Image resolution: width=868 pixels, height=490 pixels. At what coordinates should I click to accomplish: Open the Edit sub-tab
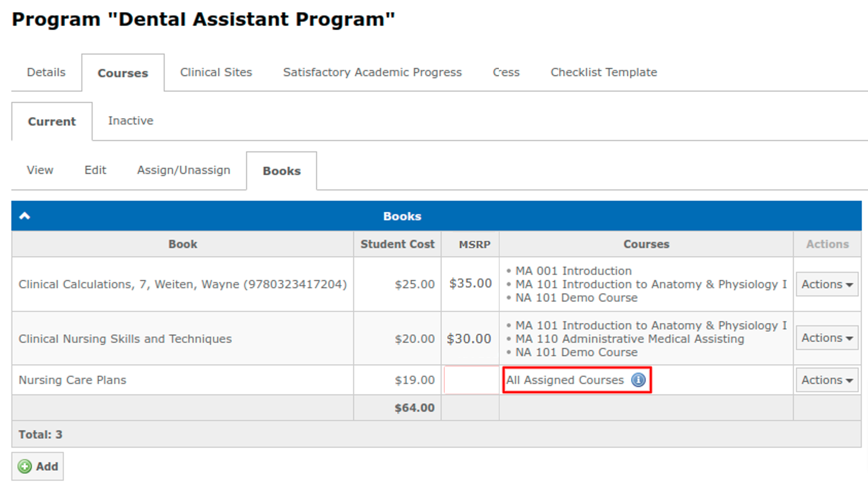(95, 170)
